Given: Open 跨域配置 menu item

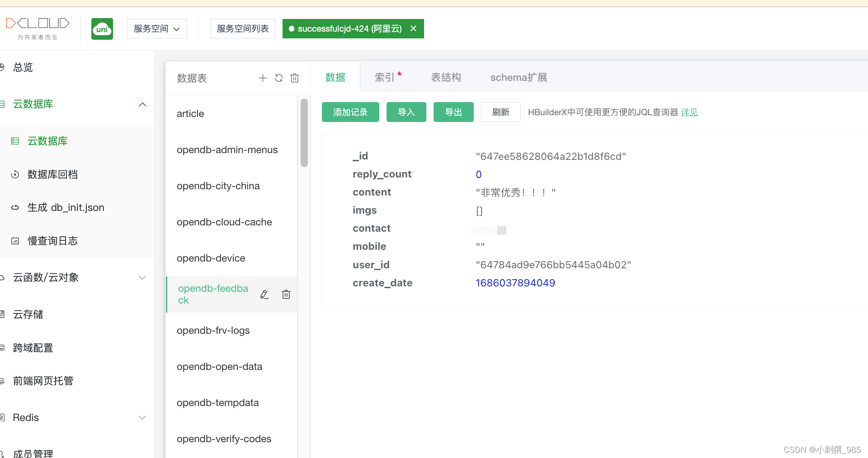Looking at the screenshot, I should coord(33,348).
